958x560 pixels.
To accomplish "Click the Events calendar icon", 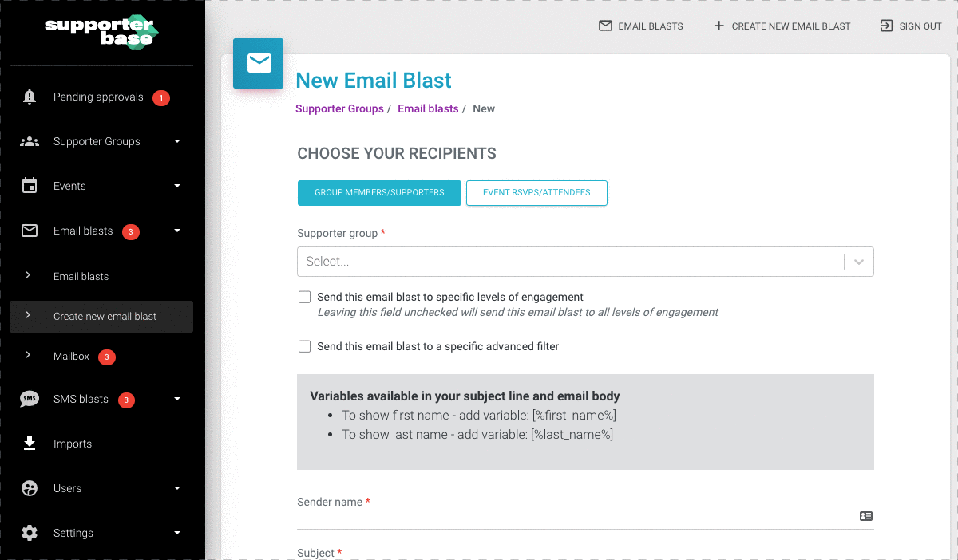I will coord(30,187).
